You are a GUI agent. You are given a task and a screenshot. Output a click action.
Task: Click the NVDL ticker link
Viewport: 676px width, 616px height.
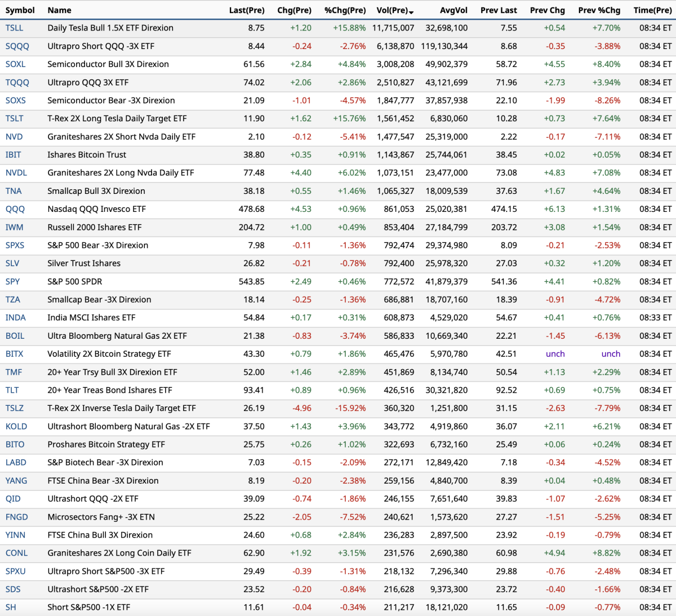(x=16, y=173)
